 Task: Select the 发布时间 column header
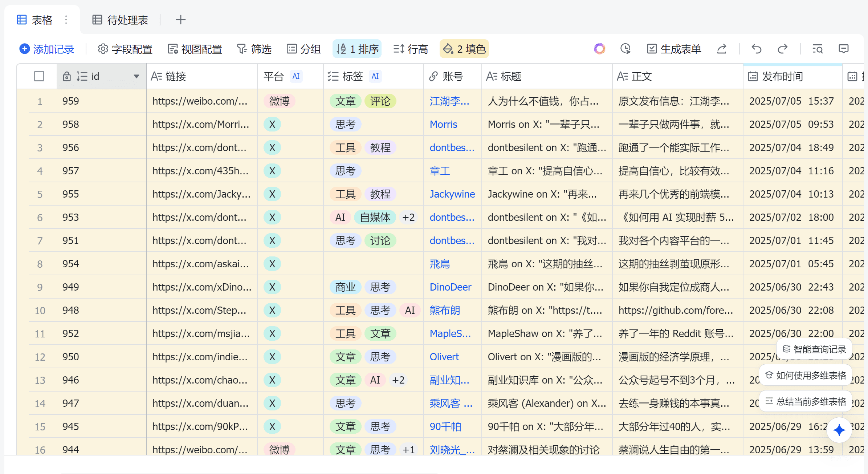point(782,76)
